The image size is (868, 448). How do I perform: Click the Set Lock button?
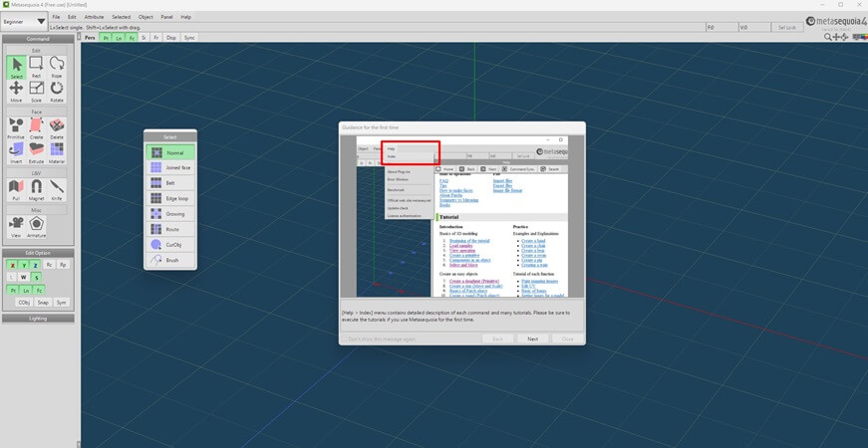coord(787,27)
